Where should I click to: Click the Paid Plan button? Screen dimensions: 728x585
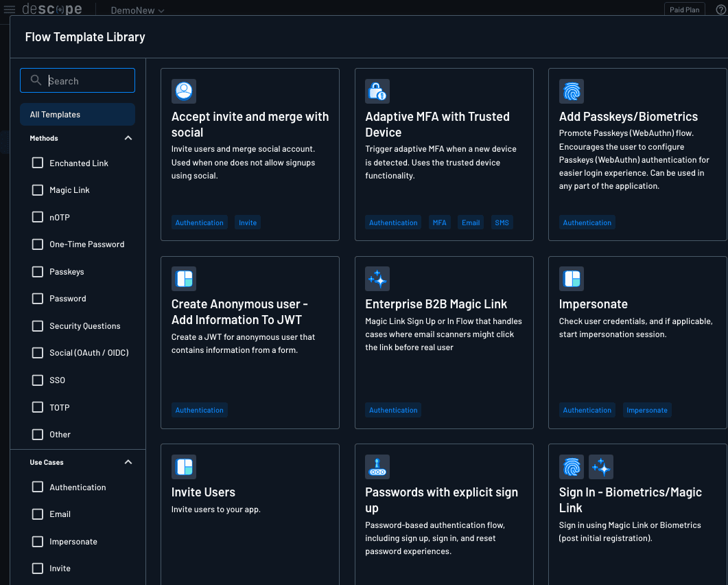[684, 9]
